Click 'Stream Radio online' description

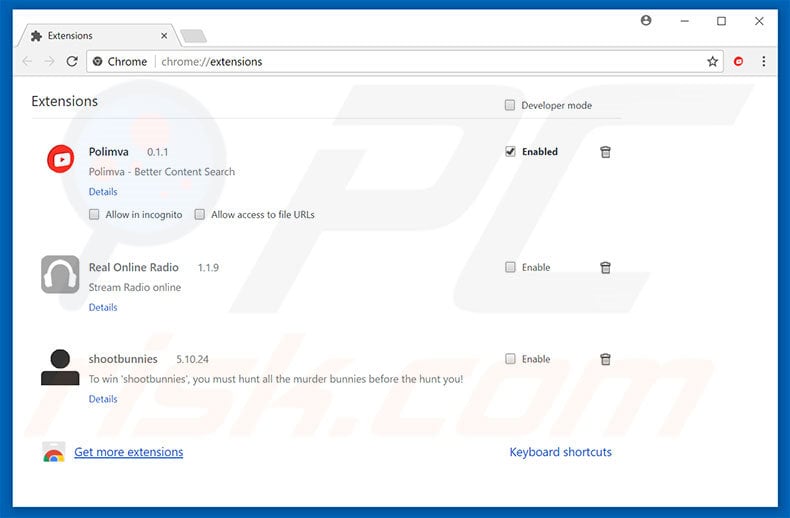coord(135,287)
